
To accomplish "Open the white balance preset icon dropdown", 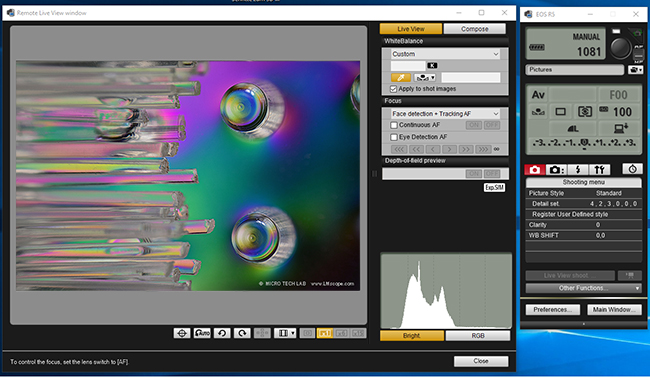I will click(425, 78).
